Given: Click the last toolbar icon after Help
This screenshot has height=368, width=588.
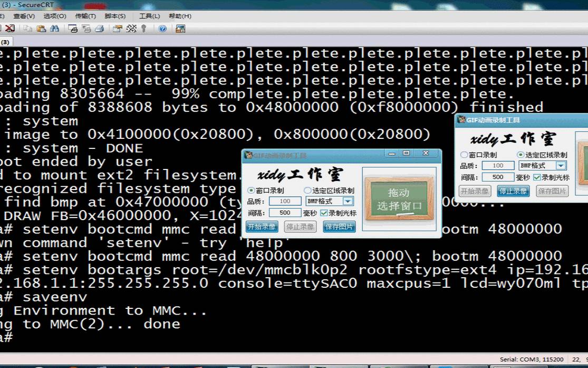Looking at the screenshot, I should click(180, 29).
